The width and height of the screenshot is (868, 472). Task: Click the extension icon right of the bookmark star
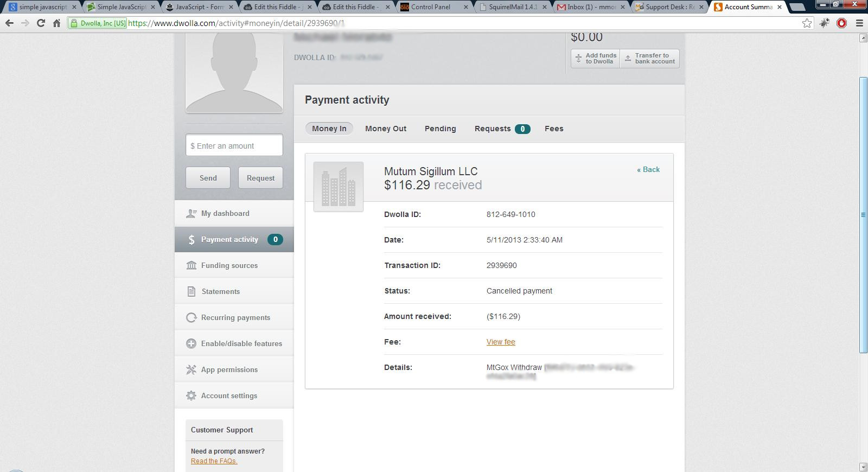coord(825,23)
